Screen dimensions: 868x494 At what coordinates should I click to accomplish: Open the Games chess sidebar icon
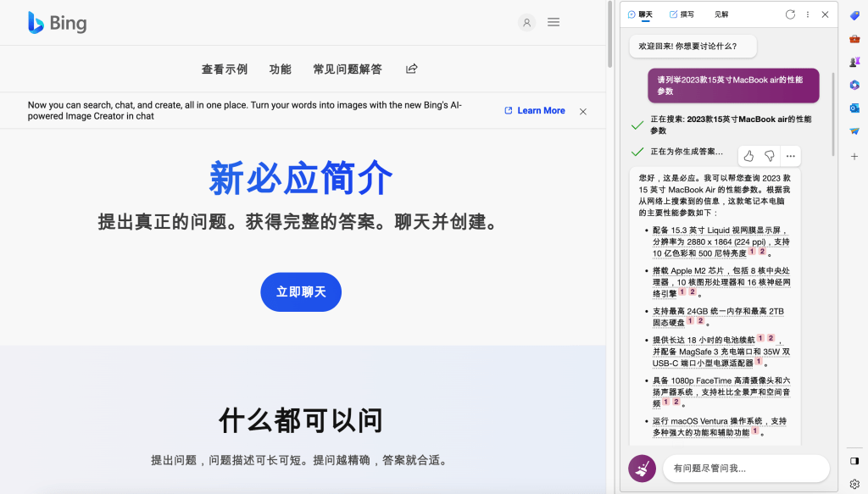pos(854,62)
